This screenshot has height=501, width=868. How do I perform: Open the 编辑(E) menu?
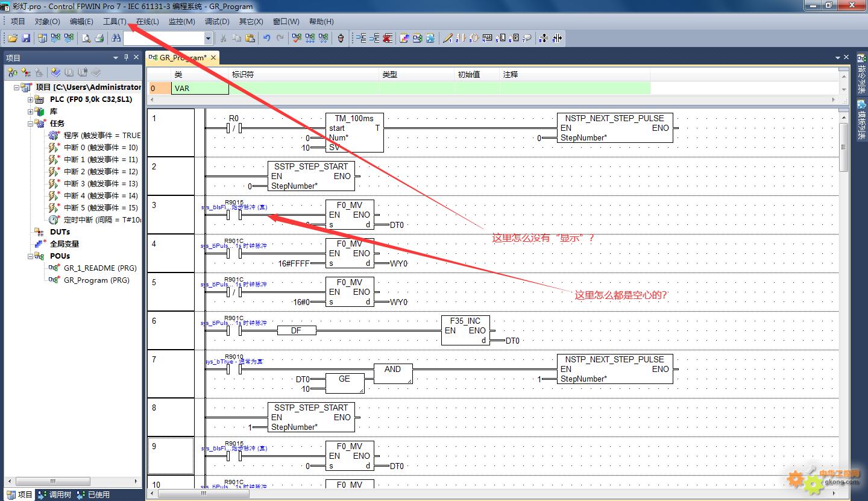[81, 21]
